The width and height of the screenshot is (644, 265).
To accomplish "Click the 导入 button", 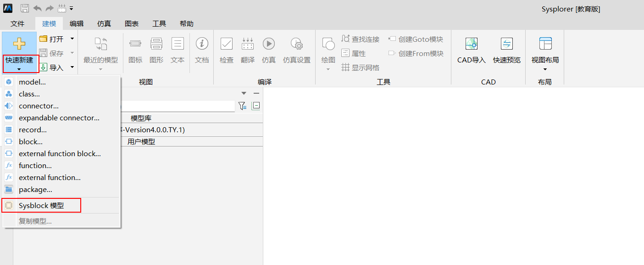I will (51, 68).
